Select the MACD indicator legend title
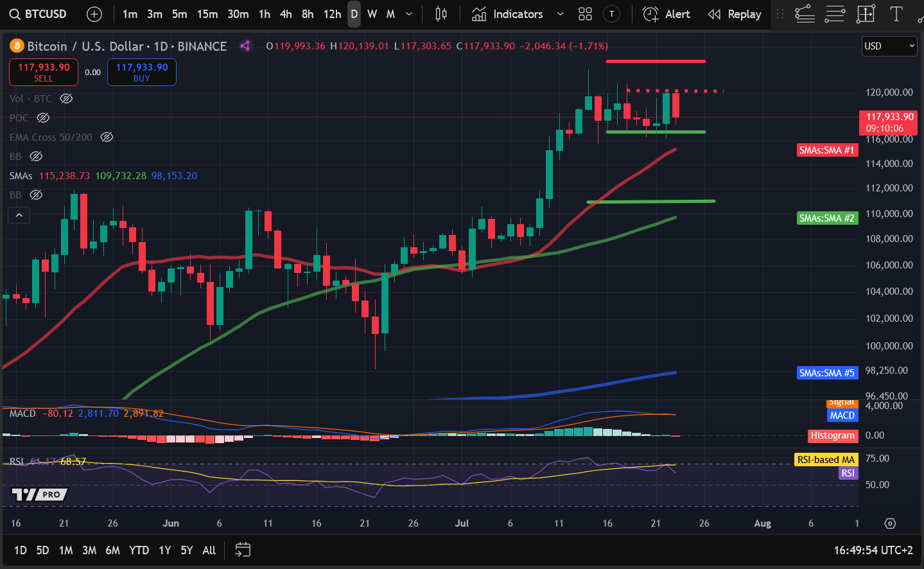This screenshot has height=569, width=924. click(x=22, y=414)
